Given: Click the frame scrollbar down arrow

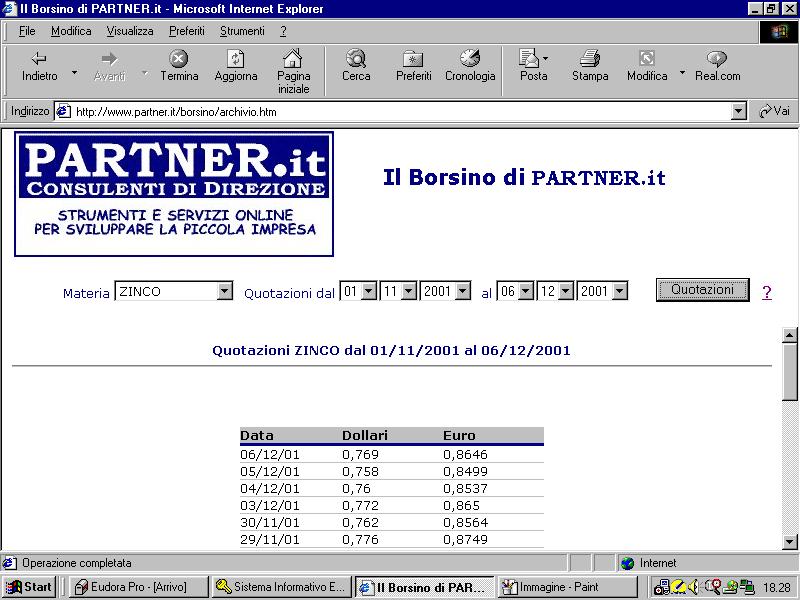Looking at the screenshot, I should point(789,542).
